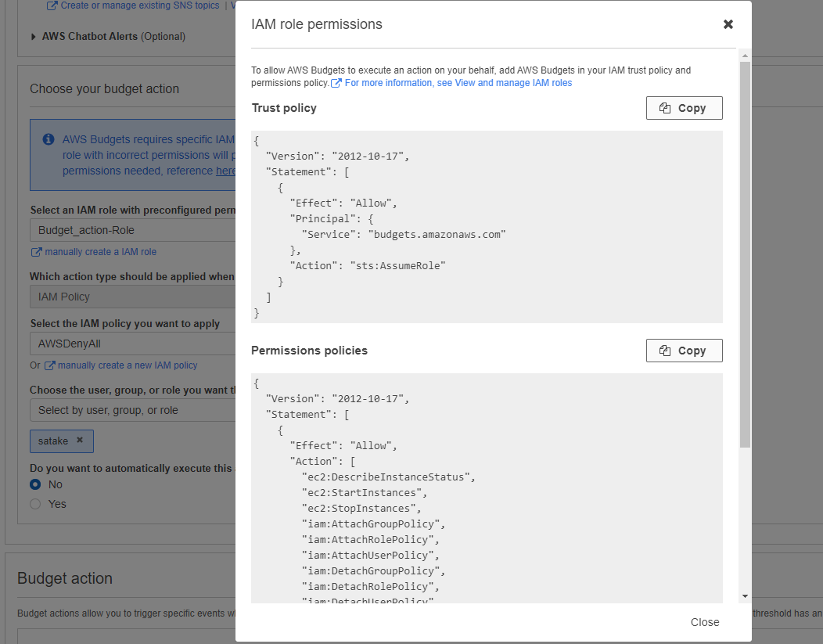Click the Close button in dialog footer
The image size is (823, 644).
coord(704,622)
